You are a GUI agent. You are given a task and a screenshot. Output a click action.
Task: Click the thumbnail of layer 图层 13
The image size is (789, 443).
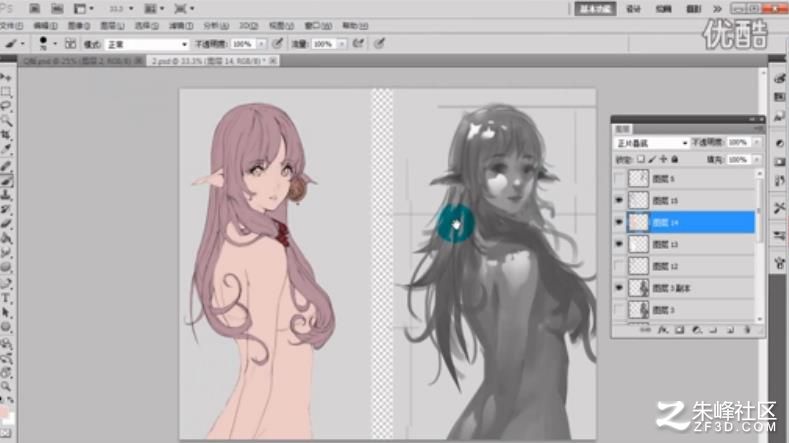coord(639,244)
